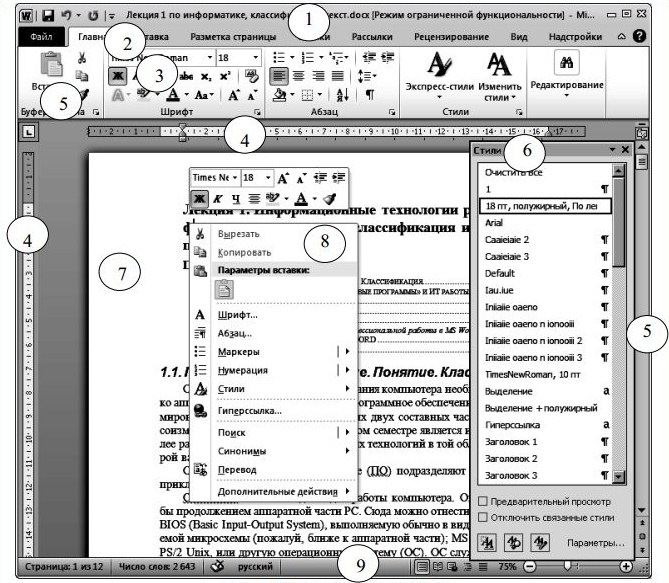Image resolution: width=669 pixels, height=583 pixels.
Task: Click the Editing binoculars icon
Action: [567, 63]
